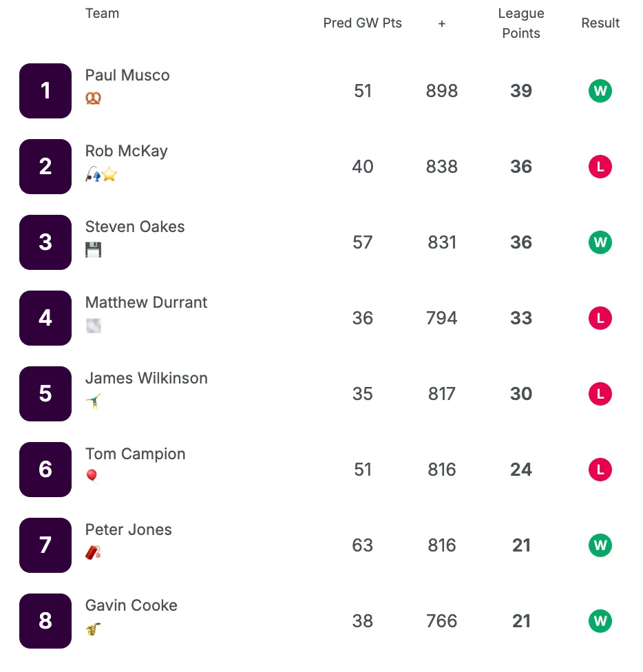This screenshot has height=672, width=643.
Task: Select Matthew Durrant's team name
Action: [x=146, y=303]
